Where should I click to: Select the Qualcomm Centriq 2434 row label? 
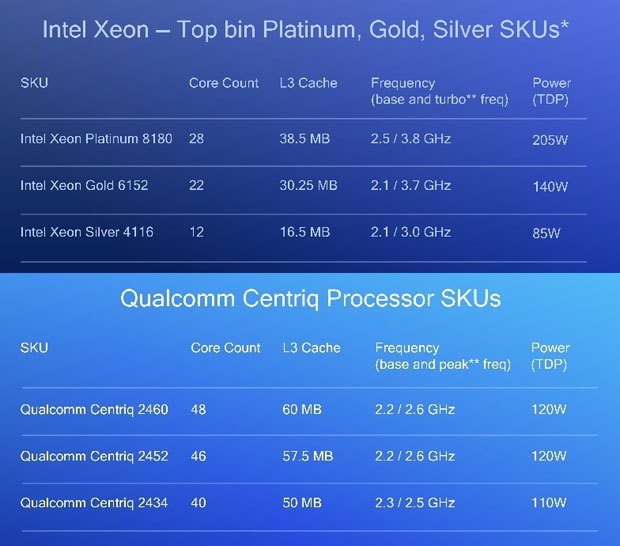(94, 502)
